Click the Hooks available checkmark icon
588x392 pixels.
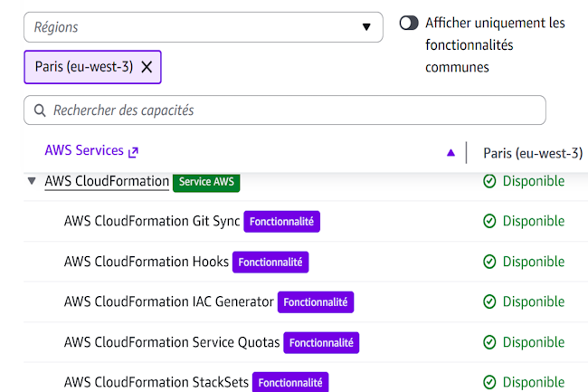pyautogui.click(x=489, y=262)
